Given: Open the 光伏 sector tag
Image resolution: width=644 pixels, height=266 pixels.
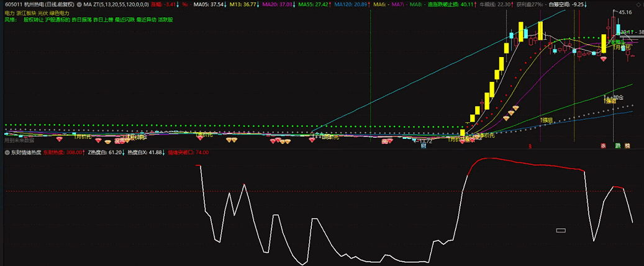Looking at the screenshot, I should click(43, 12).
